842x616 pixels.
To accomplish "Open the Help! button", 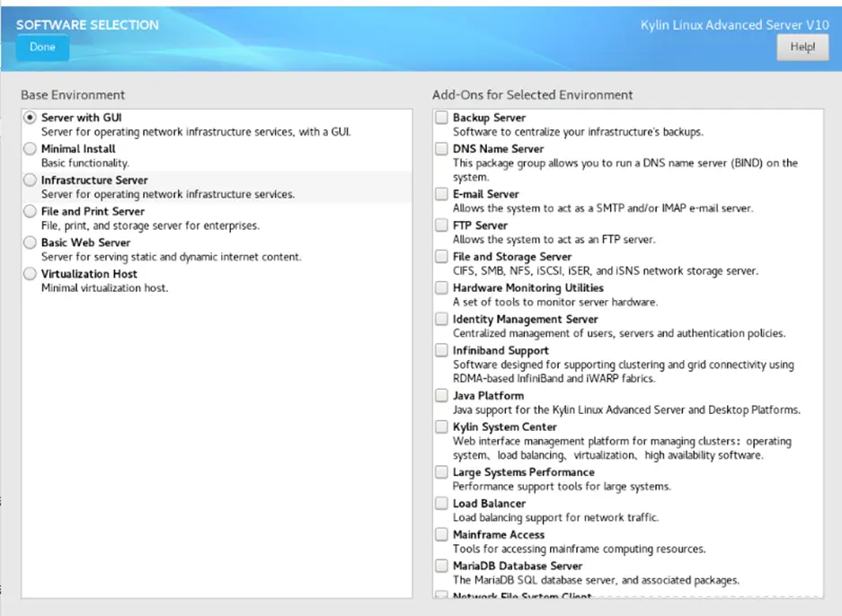I will [x=802, y=48].
